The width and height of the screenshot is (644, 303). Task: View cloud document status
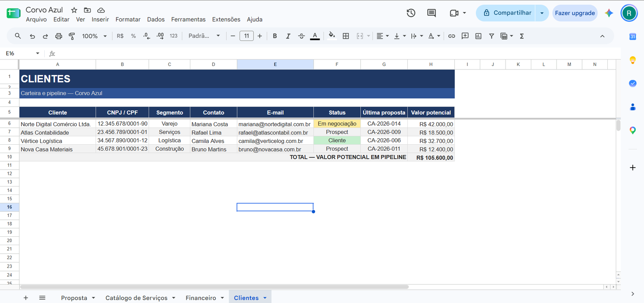(101, 10)
